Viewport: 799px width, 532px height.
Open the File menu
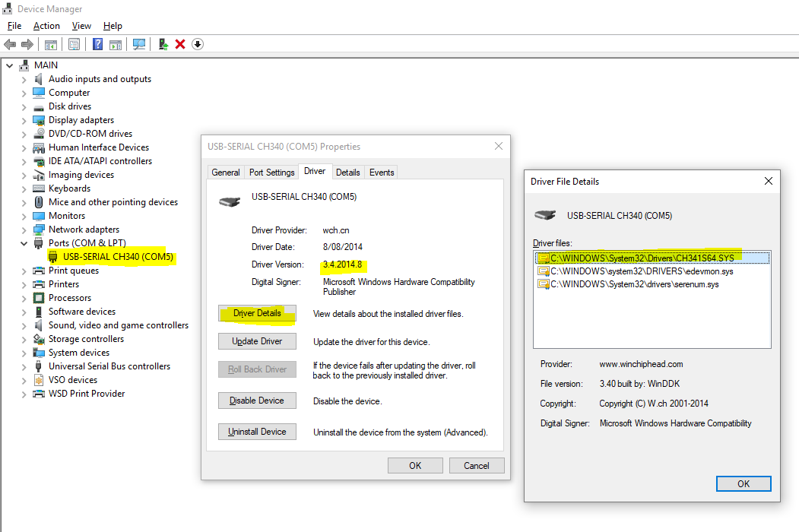point(14,26)
